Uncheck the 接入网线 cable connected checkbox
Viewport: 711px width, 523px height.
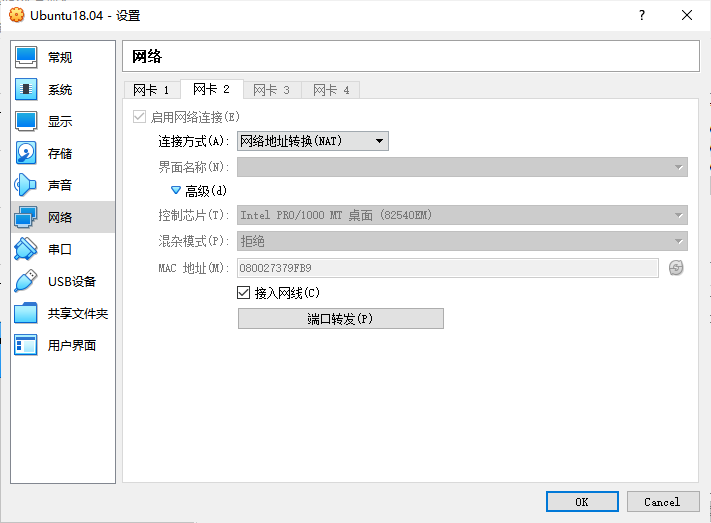point(243,293)
